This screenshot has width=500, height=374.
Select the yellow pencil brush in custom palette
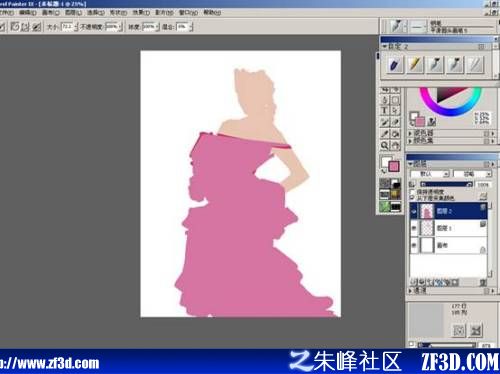click(415, 64)
